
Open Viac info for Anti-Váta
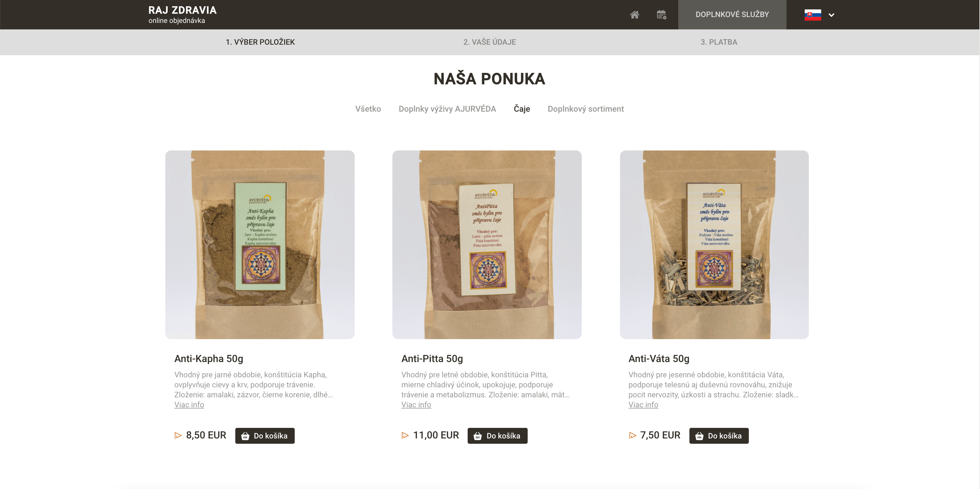coord(643,405)
